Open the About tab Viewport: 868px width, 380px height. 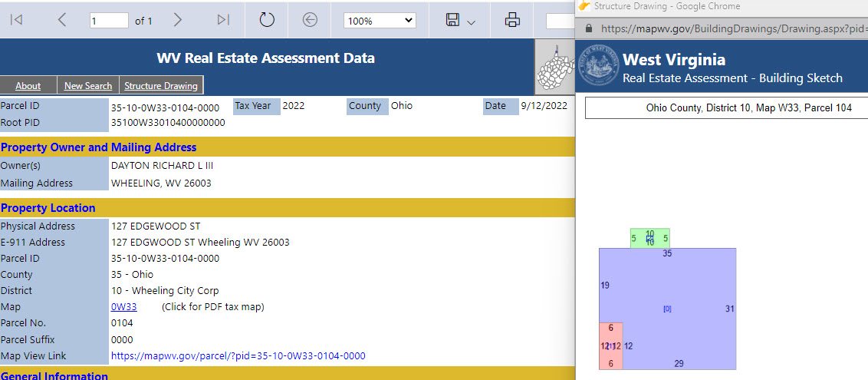(28, 86)
